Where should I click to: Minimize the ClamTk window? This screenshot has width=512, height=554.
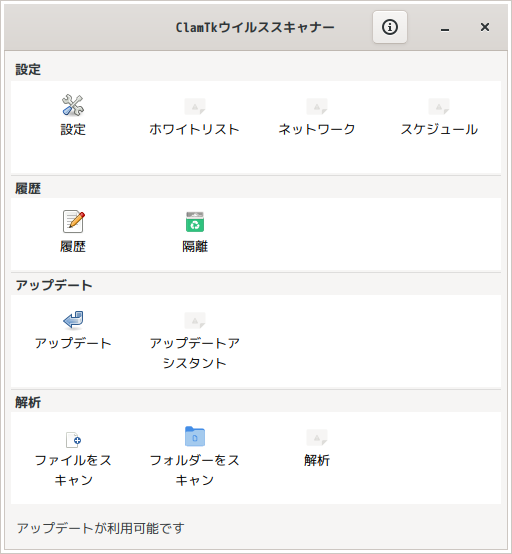tap(445, 27)
